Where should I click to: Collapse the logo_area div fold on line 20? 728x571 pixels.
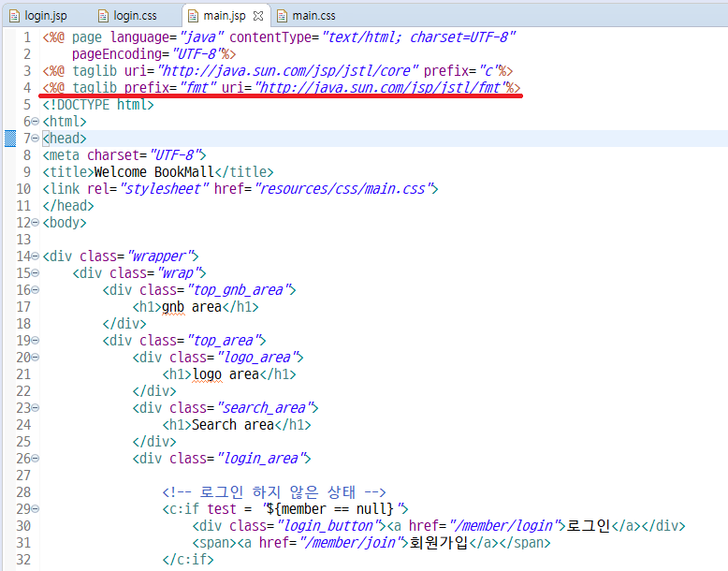click(36, 358)
